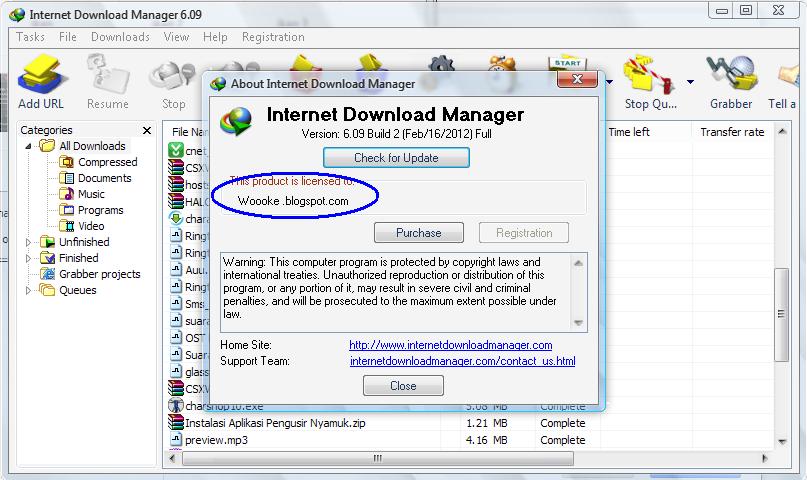Click the Pengusir Nyamuk zip archive icon
This screenshot has width=807, height=480.
[176, 423]
